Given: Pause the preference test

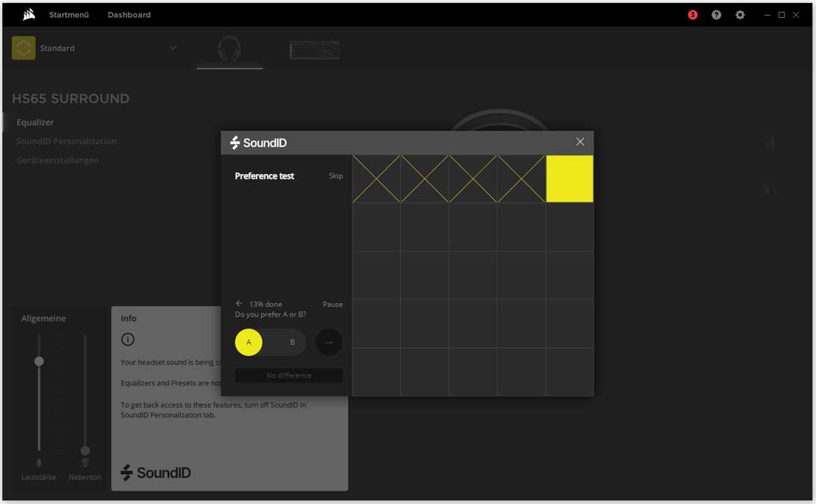Looking at the screenshot, I should pos(332,304).
